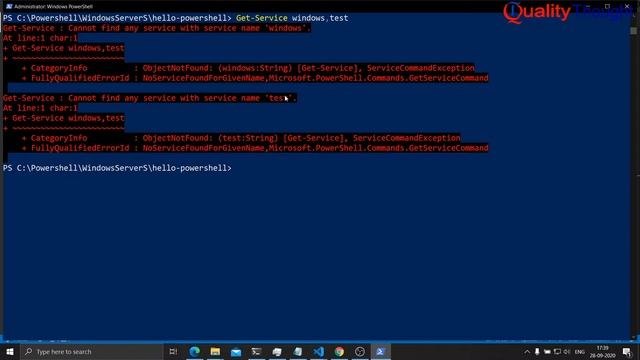Screen dimensions: 640x360
Task: Click the 'Type here to search' box
Action: point(92,351)
